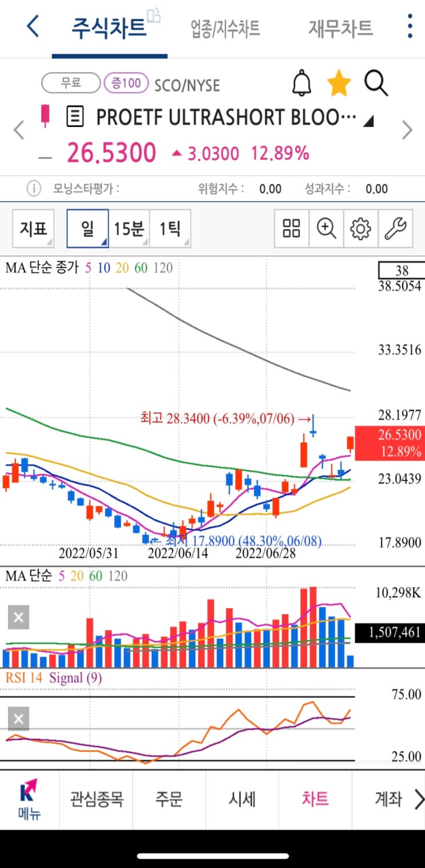Tap the 75.00 RSI axis value
The height and width of the screenshot is (868, 425).
click(x=406, y=694)
